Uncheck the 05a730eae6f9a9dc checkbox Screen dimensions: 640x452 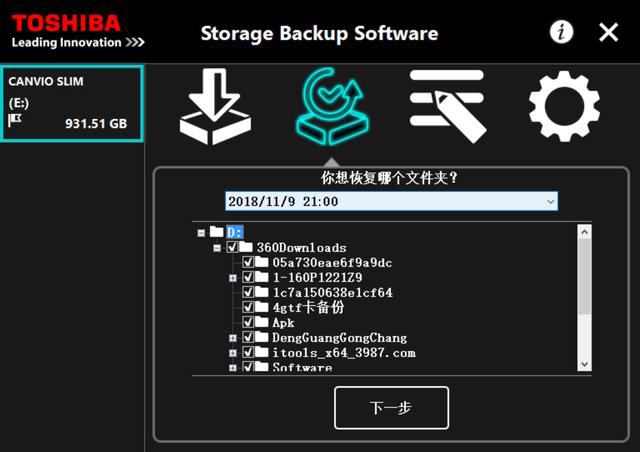(x=248, y=262)
